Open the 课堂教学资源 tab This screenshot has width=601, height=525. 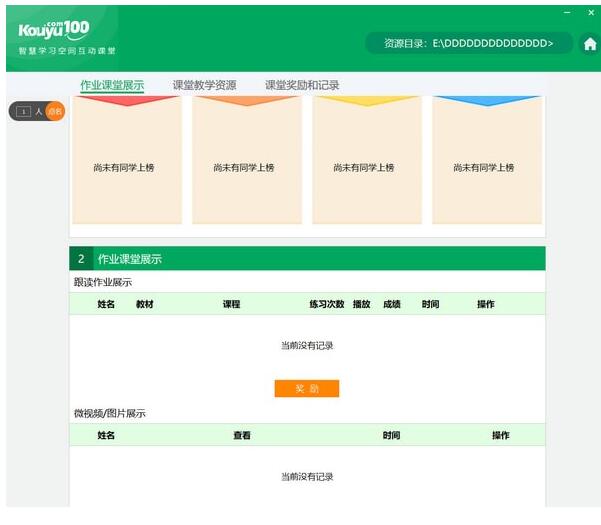coord(204,85)
